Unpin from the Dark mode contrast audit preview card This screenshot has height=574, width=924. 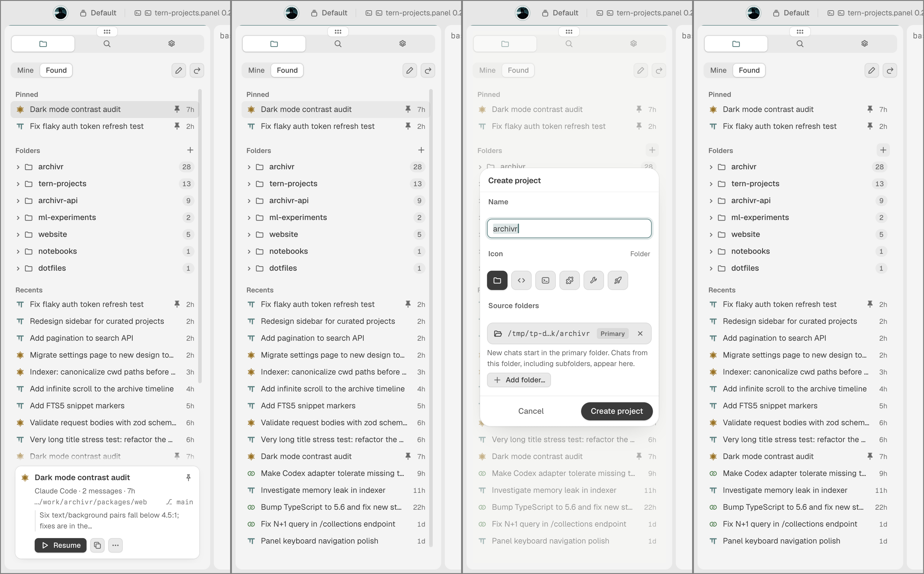[188, 477]
